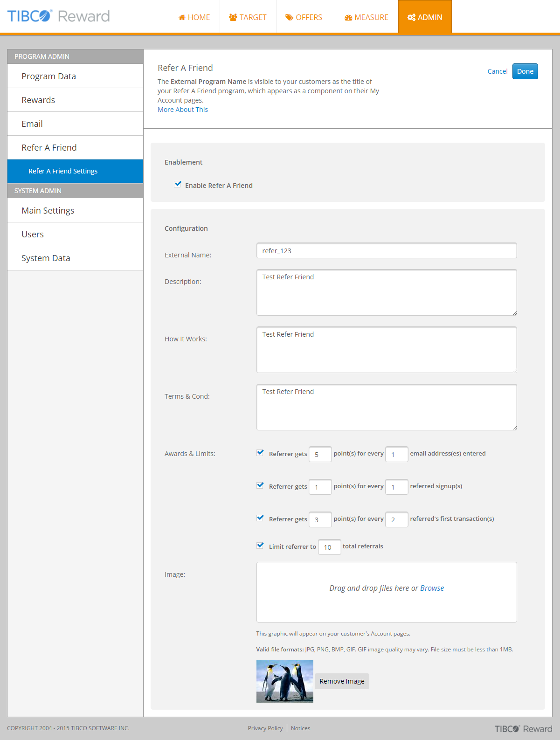Click the Home house icon
This screenshot has height=740, width=560.
click(182, 18)
